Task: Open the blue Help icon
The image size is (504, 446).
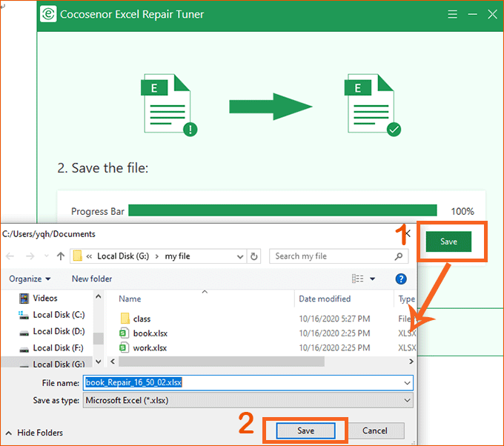Action: pos(401,279)
